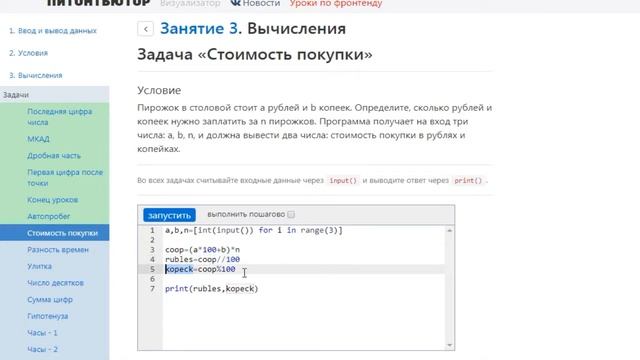The image size is (640, 360).
Task: Open task Последняя цифра числа
Action: (x=60, y=117)
